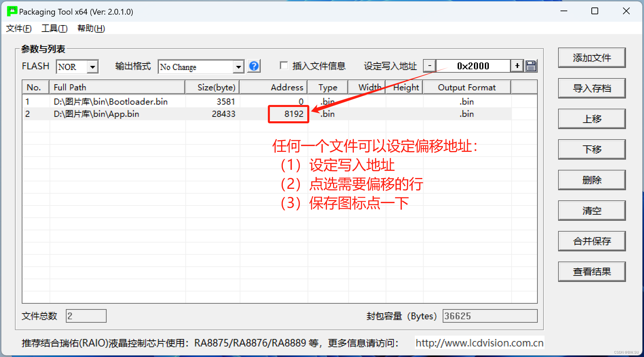Open the 帮助(H) menu
Screen dimensions: 644x357
click(x=91, y=28)
